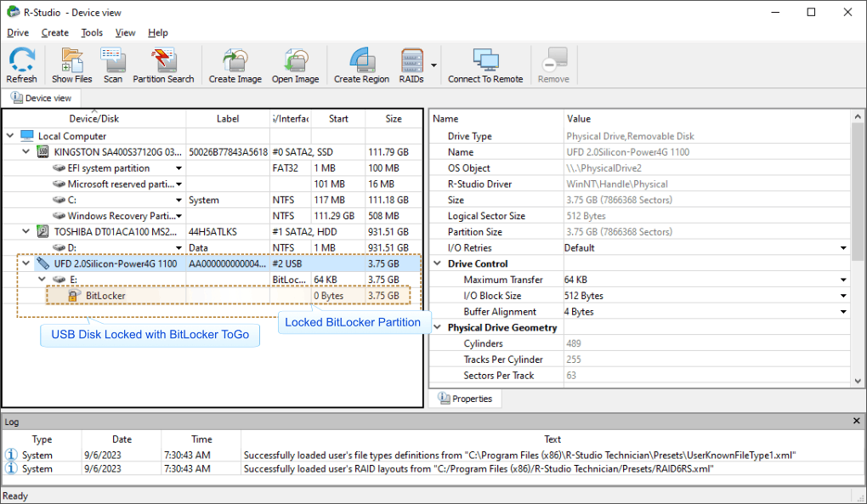Click the Open Image toolbar icon
This screenshot has width=867, height=504.
click(295, 59)
